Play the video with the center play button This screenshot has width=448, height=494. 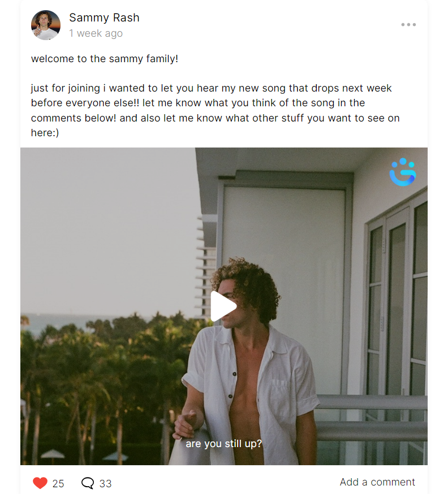pyautogui.click(x=223, y=306)
